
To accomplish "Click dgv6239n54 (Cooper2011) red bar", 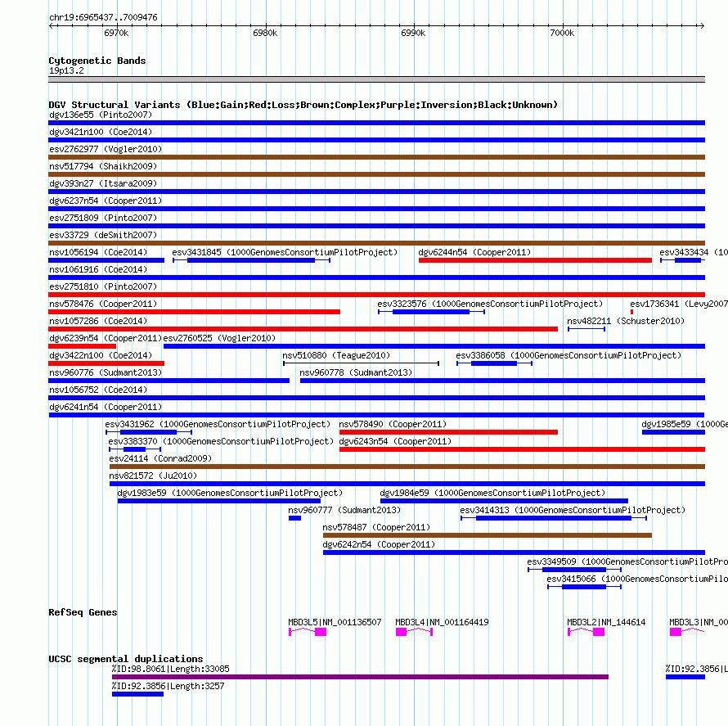I will coord(82,346).
